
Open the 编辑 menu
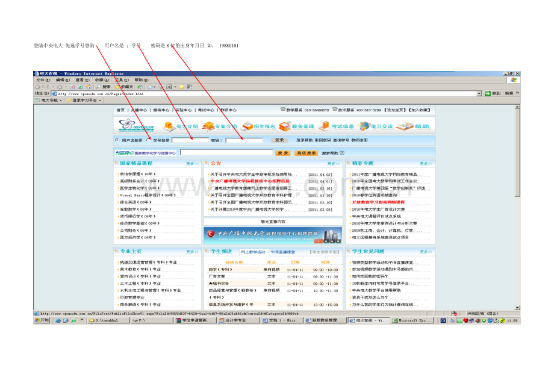(x=63, y=80)
